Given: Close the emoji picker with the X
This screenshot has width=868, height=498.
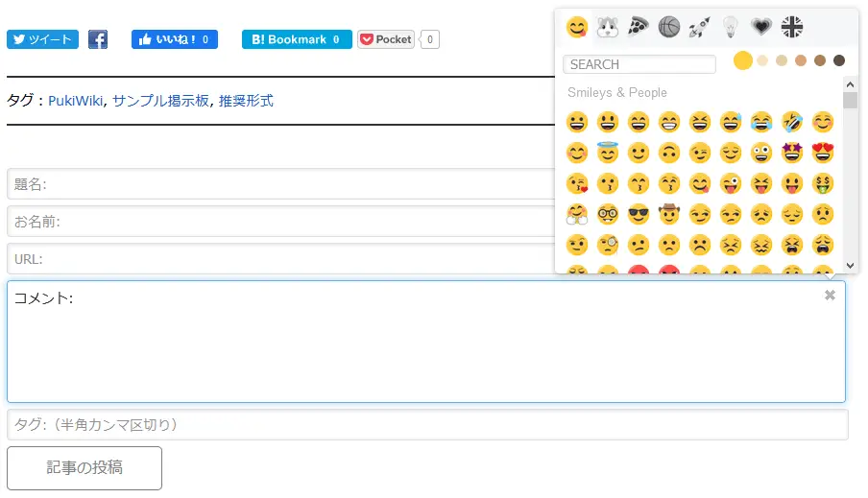Looking at the screenshot, I should coord(830,296).
